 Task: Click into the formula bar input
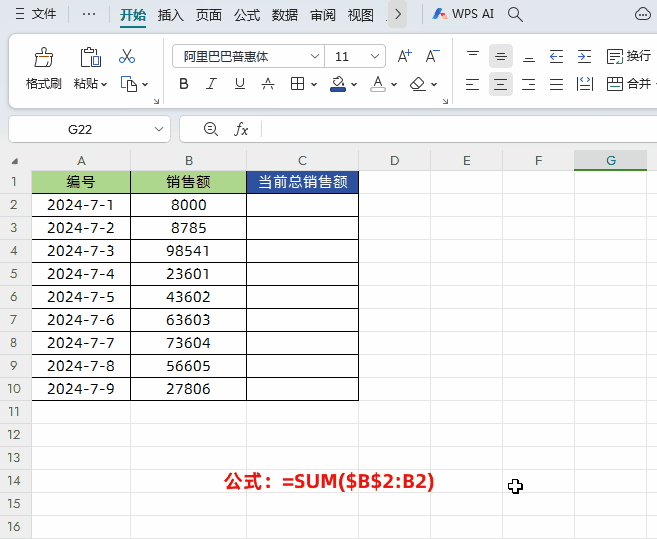coord(459,129)
